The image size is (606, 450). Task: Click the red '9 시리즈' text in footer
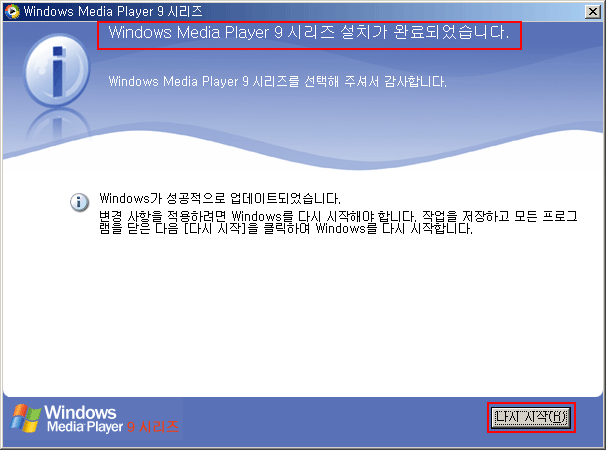(152, 427)
